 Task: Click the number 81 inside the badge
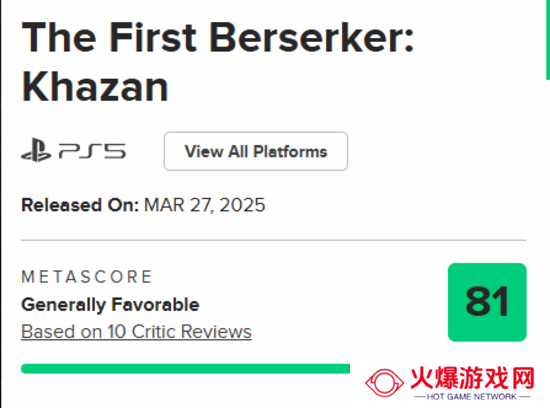487,301
